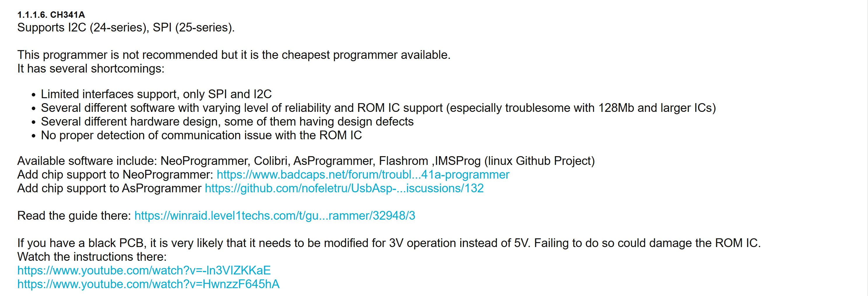This screenshot has width=868, height=296.
Task: Click the "This programmer is not recommended" sentence
Action: pyautogui.click(x=233, y=55)
